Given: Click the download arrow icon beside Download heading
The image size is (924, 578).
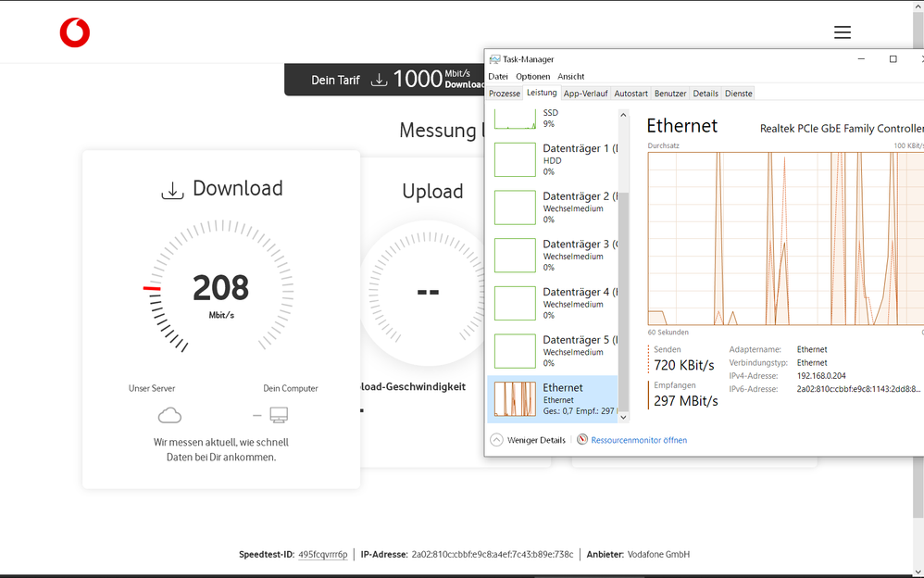Looking at the screenshot, I should point(172,191).
